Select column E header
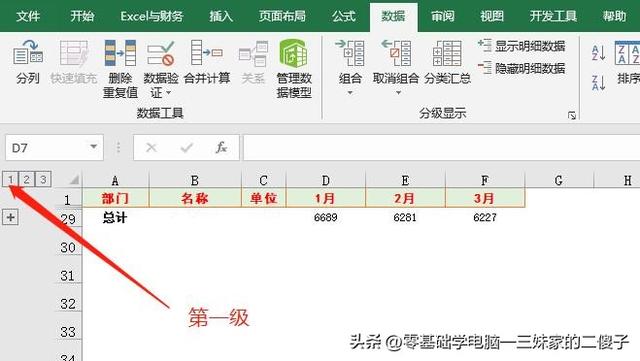This screenshot has width=640, height=361. [x=405, y=180]
